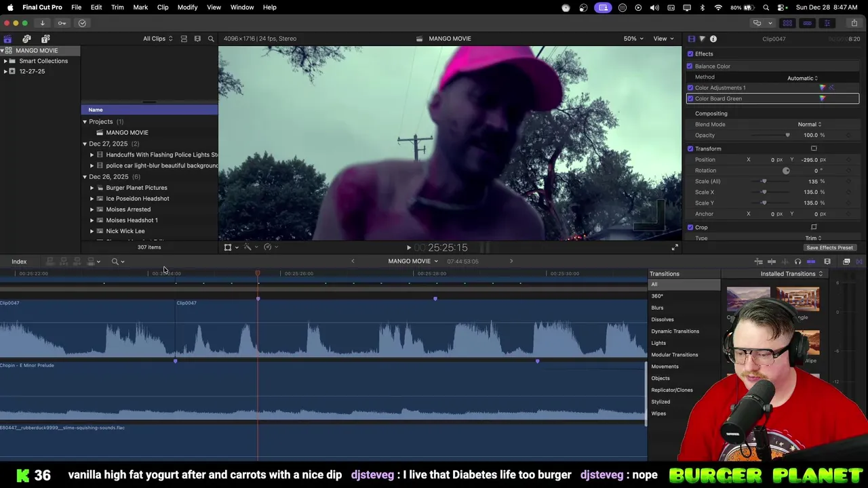Open the Window menu

[242, 7]
